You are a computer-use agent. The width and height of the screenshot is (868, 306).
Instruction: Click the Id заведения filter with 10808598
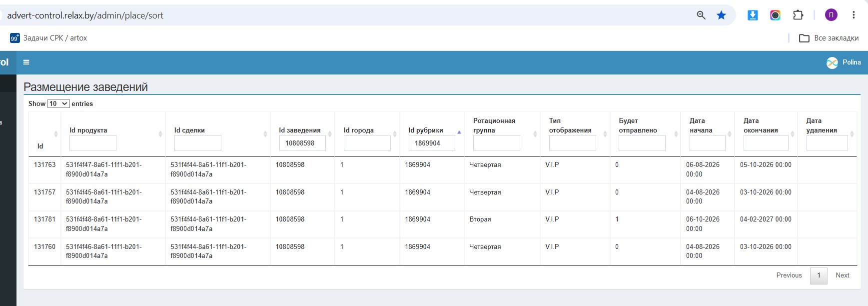click(x=302, y=143)
